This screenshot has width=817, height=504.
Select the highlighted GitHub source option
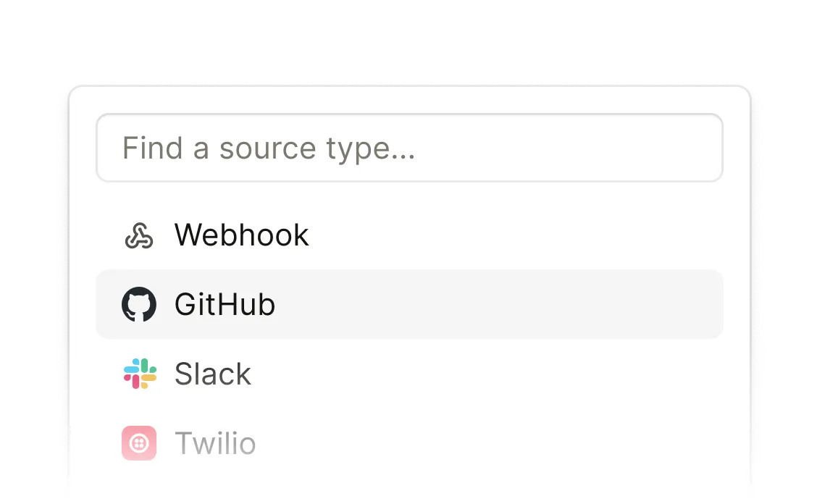409,304
